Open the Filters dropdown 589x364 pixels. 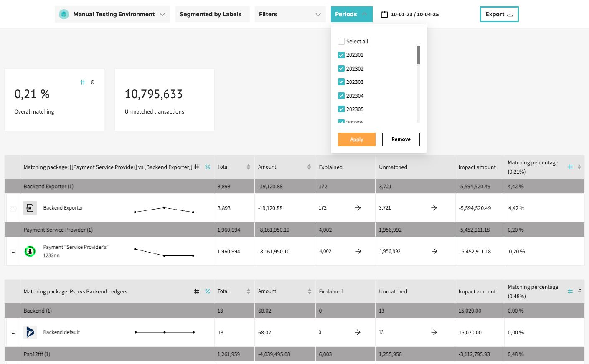tap(290, 14)
